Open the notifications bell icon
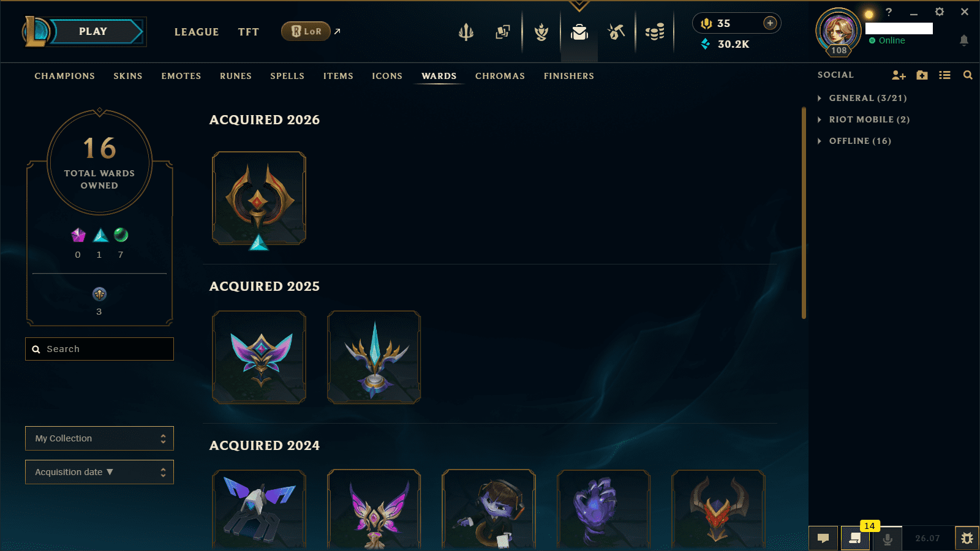 click(963, 40)
